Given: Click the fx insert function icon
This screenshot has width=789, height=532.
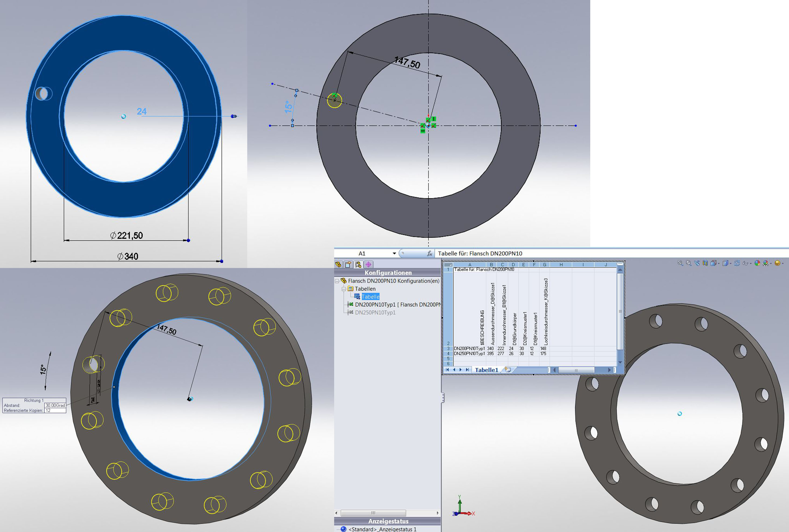Looking at the screenshot, I should click(429, 254).
